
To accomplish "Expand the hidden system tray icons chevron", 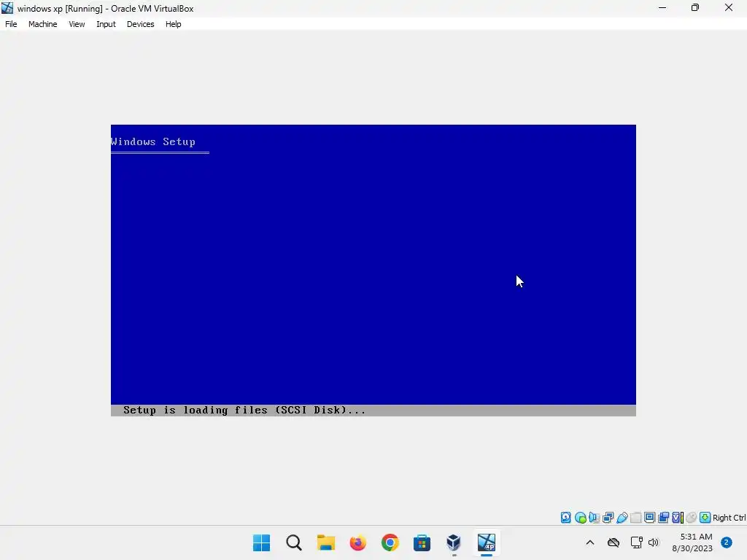I will [x=589, y=542].
